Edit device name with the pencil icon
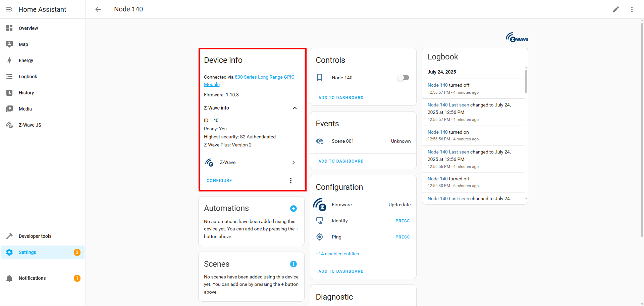 (x=616, y=9)
